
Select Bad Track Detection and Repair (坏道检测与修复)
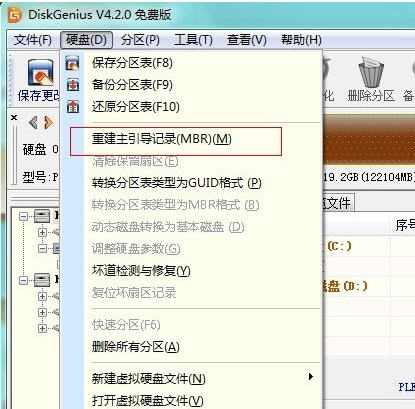141,271
